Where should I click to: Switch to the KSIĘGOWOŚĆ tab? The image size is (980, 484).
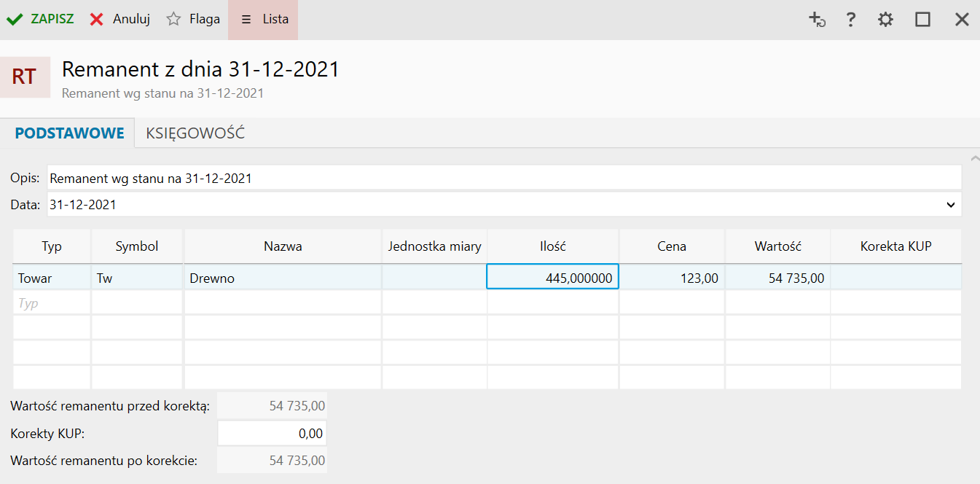(195, 133)
